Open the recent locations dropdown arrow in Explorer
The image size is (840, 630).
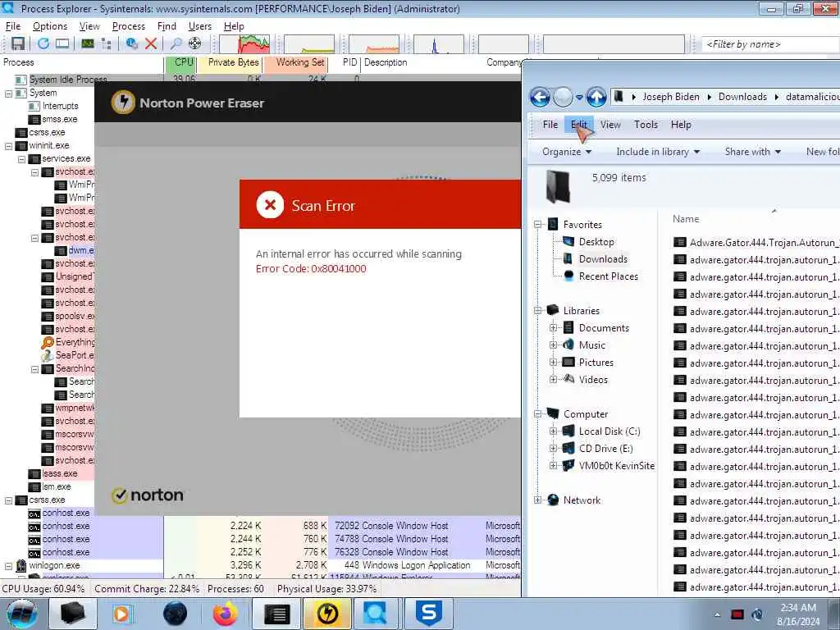point(579,98)
